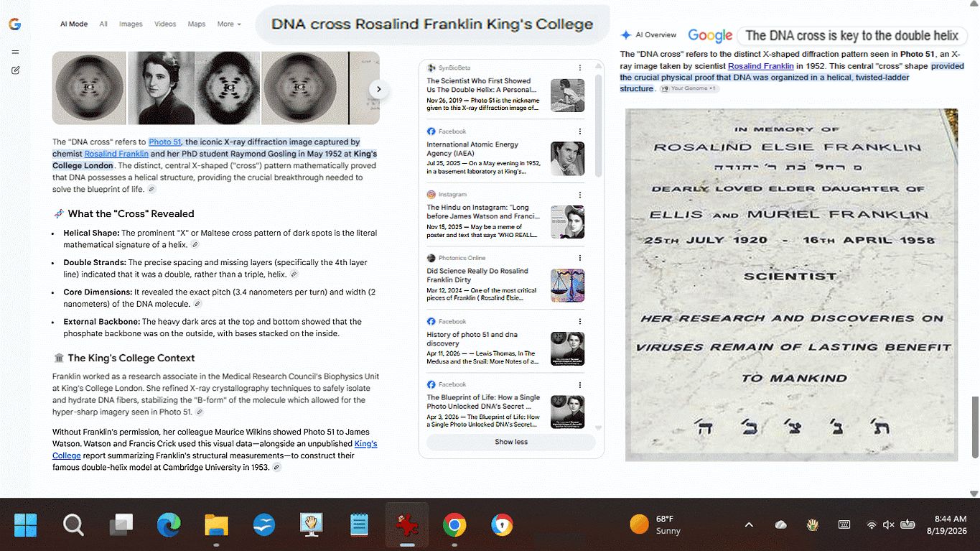The height and width of the screenshot is (551, 980).
Task: Open the volume control in the system tray
Action: click(x=888, y=525)
